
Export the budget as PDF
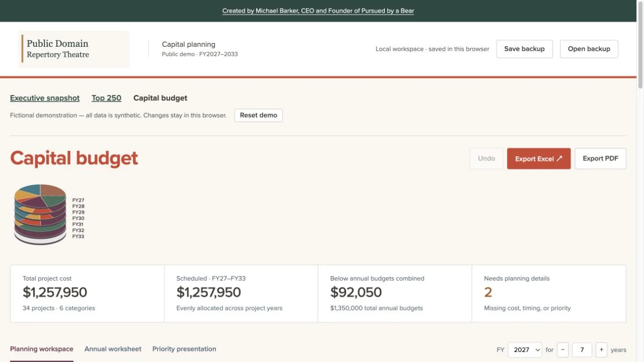click(x=600, y=159)
